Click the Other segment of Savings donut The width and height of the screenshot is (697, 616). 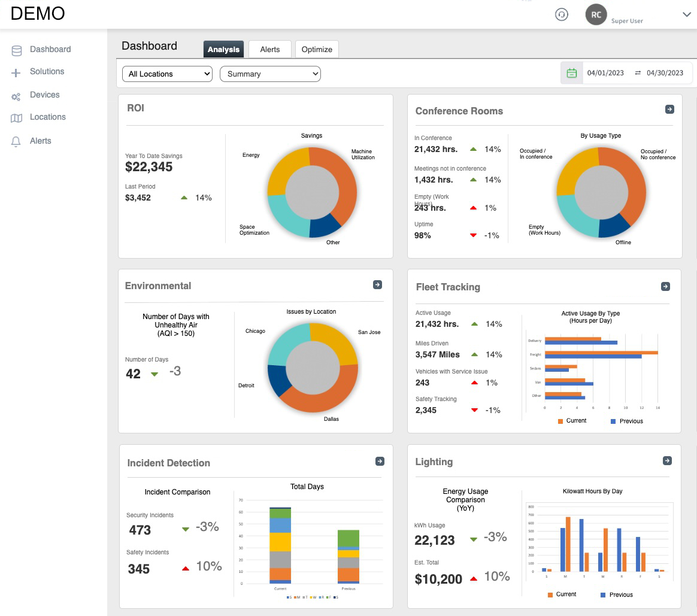(326, 225)
